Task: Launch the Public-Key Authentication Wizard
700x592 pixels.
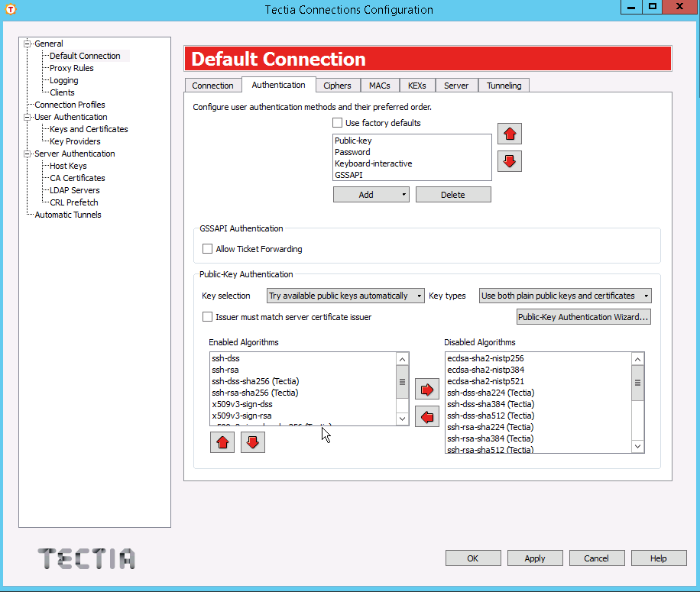Action: pos(584,317)
